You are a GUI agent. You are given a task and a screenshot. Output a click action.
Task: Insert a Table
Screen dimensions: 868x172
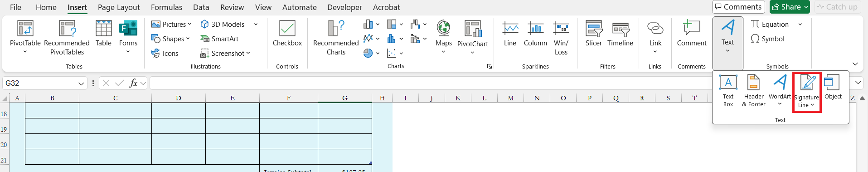[x=103, y=34]
